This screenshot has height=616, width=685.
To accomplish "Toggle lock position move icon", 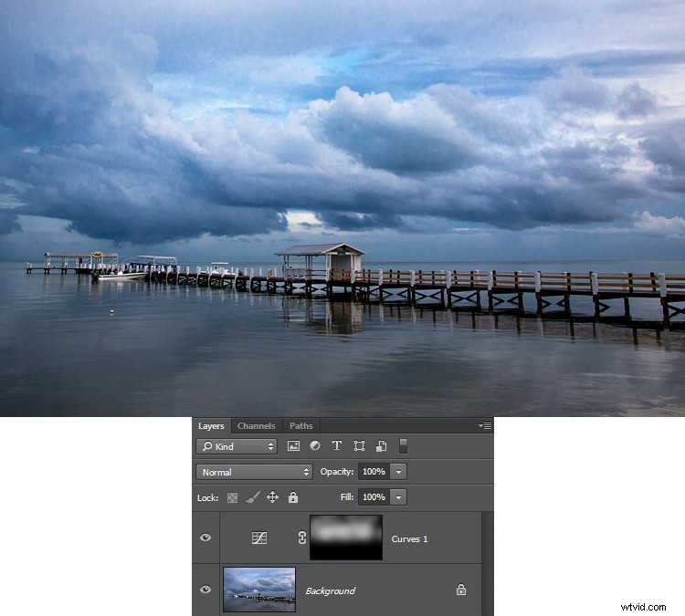I will 272,497.
